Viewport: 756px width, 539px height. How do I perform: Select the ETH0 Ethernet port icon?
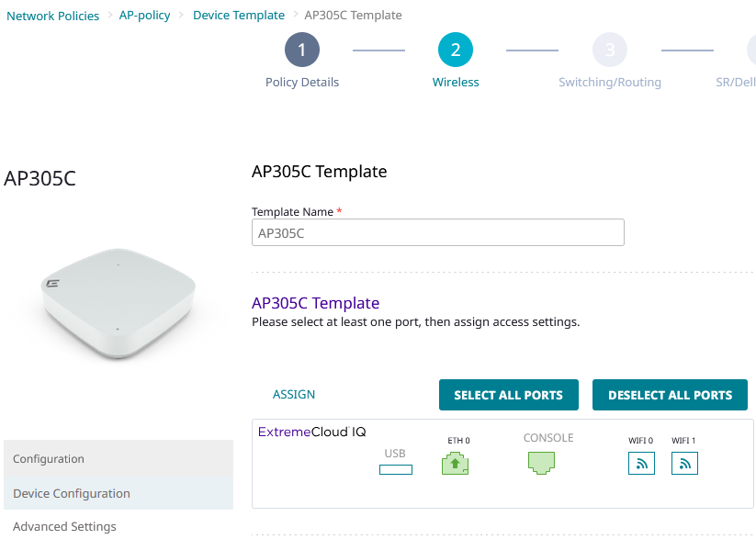coord(455,463)
